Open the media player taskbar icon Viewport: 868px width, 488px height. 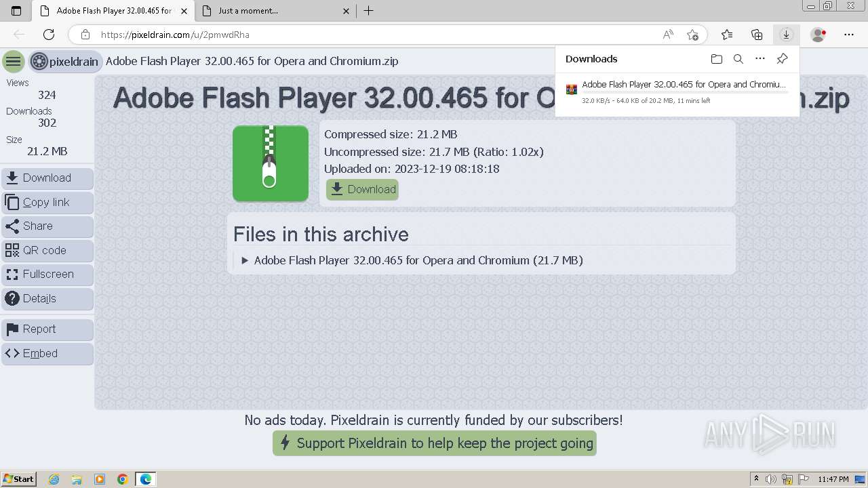(x=100, y=479)
